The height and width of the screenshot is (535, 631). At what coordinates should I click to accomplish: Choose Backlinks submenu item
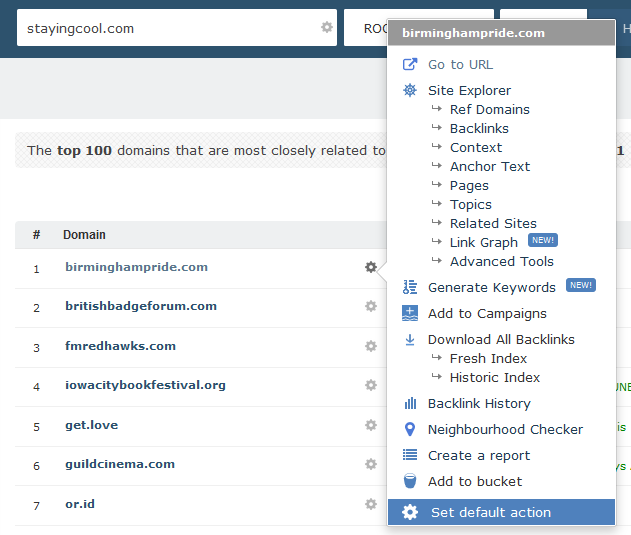(479, 128)
